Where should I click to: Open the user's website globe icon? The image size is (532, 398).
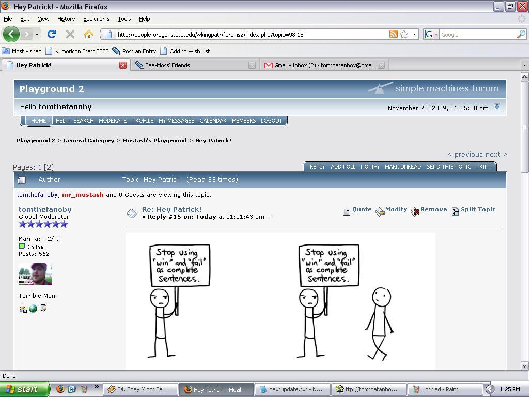pos(33,309)
